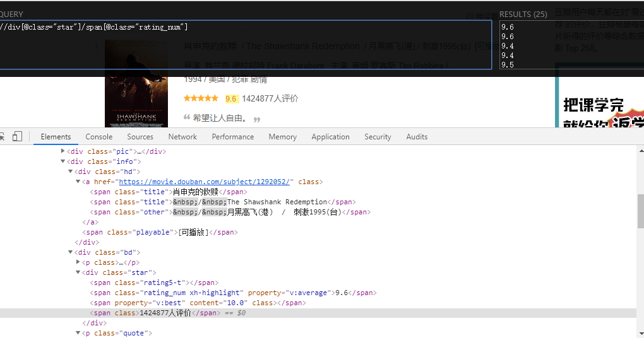Select the span class="other" row
The width and height of the screenshot is (644, 338).
click(230, 212)
